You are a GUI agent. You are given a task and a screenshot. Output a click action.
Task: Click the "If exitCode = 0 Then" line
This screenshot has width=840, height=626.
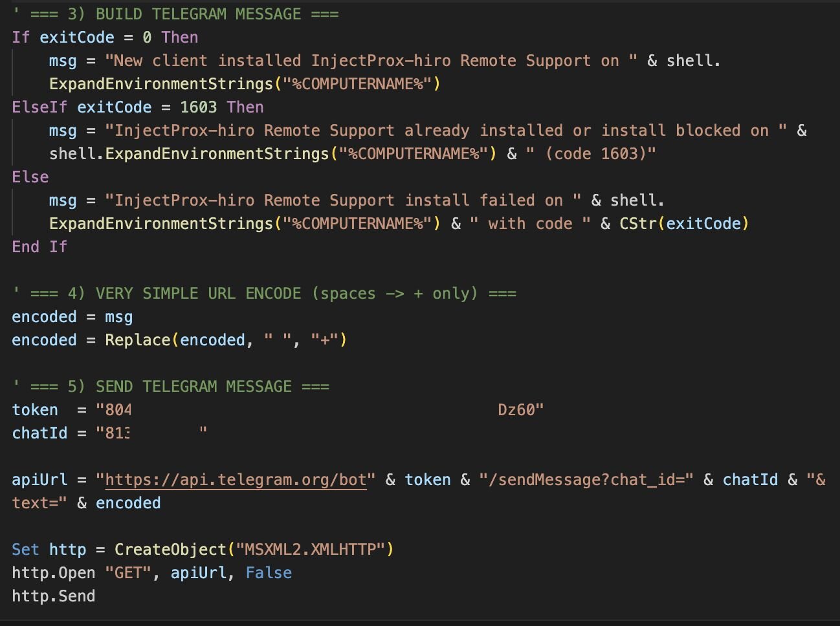[x=105, y=38]
